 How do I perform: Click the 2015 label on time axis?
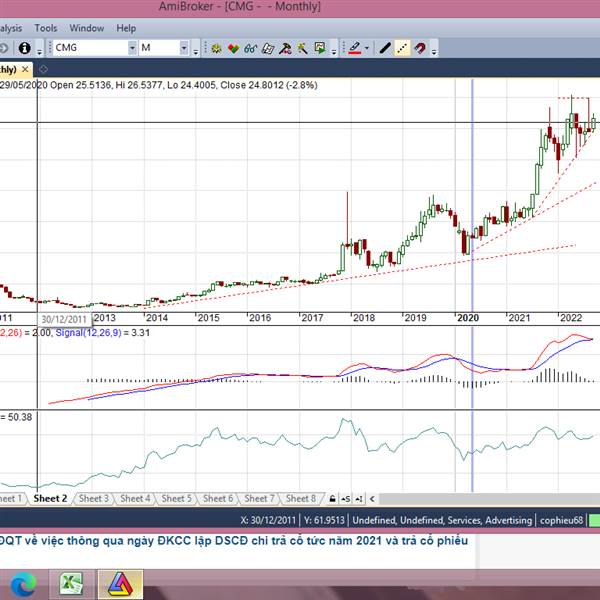pos(208,318)
